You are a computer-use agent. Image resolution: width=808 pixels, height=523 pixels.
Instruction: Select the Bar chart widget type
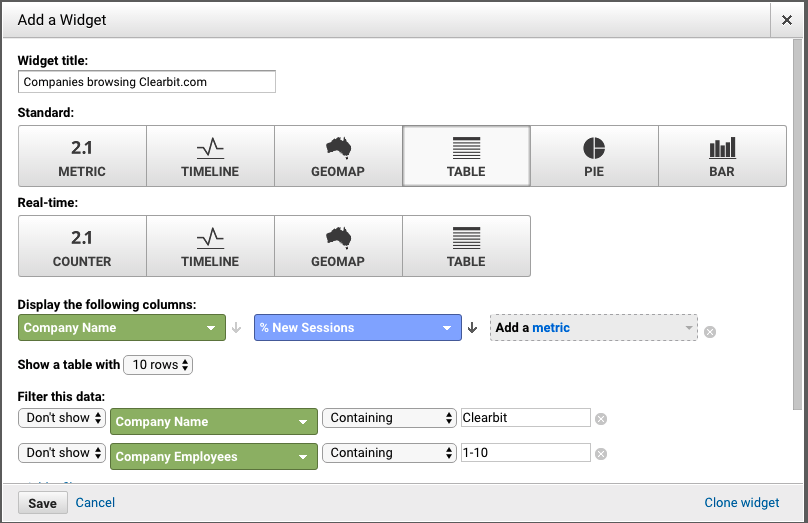click(x=722, y=156)
